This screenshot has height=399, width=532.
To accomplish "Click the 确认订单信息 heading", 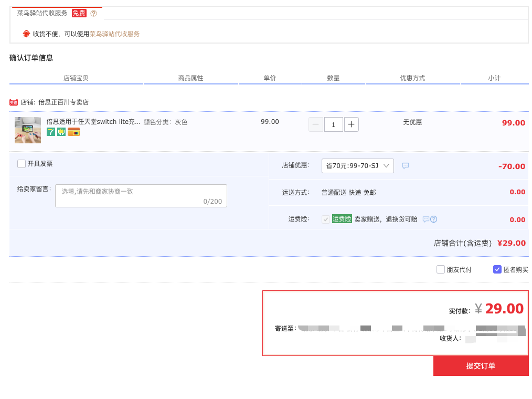I will pyautogui.click(x=31, y=58).
